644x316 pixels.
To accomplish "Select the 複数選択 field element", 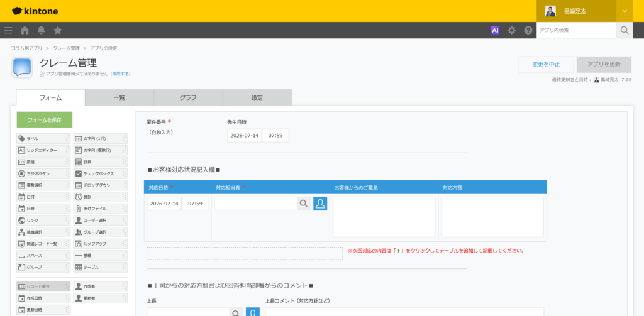I will (43, 185).
